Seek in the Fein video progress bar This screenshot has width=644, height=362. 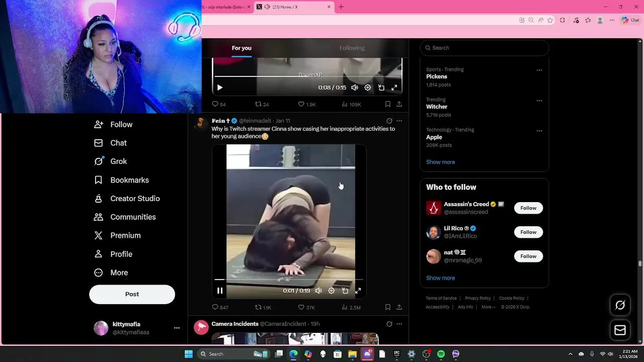pyautogui.click(x=289, y=280)
